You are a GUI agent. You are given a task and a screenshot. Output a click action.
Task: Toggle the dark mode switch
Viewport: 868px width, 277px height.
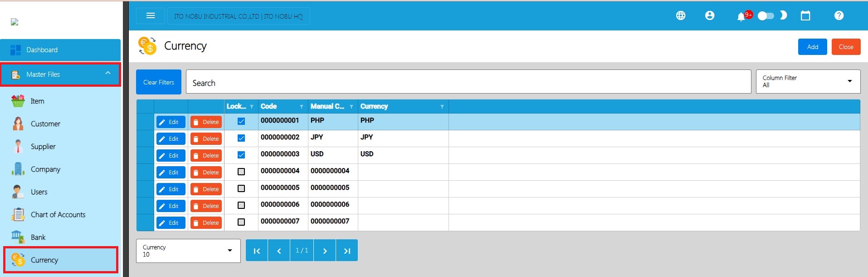pos(766,16)
